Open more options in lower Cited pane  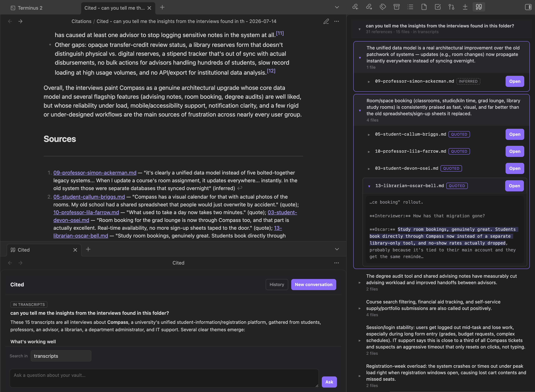[x=336, y=263]
